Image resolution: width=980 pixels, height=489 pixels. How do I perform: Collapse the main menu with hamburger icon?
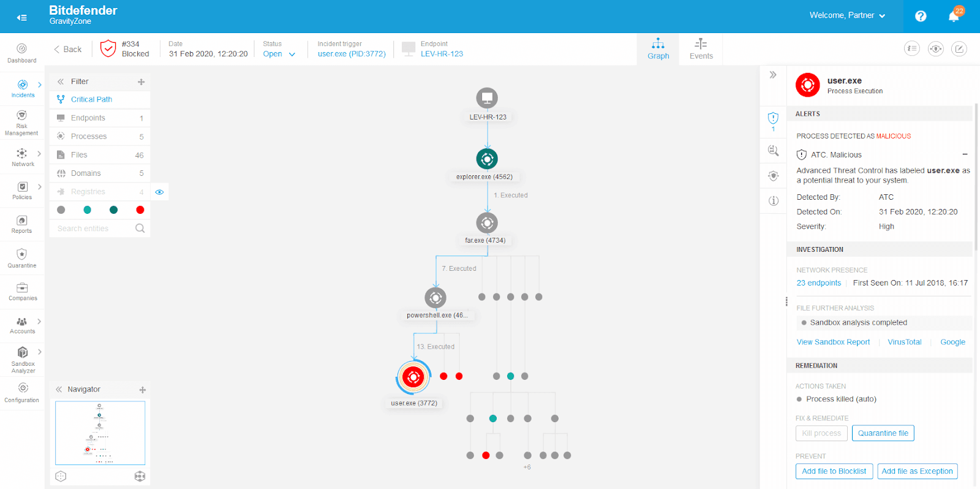click(x=22, y=17)
